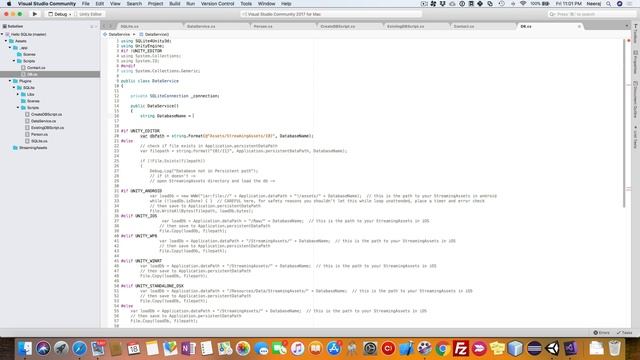
Task: Open the Help menu
Action: point(286,4)
